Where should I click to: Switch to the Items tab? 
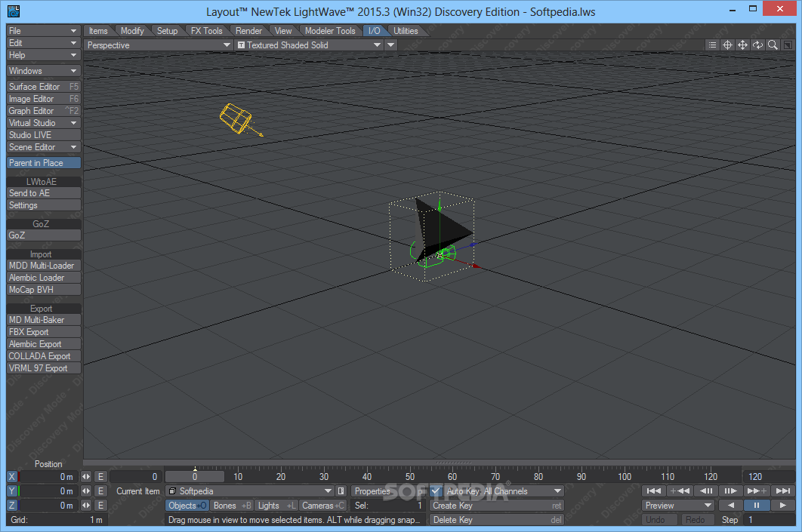(98, 31)
